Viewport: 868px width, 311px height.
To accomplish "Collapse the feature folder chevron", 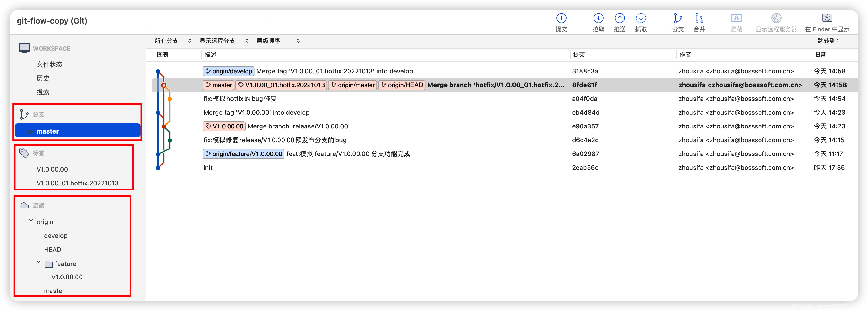I will point(38,262).
